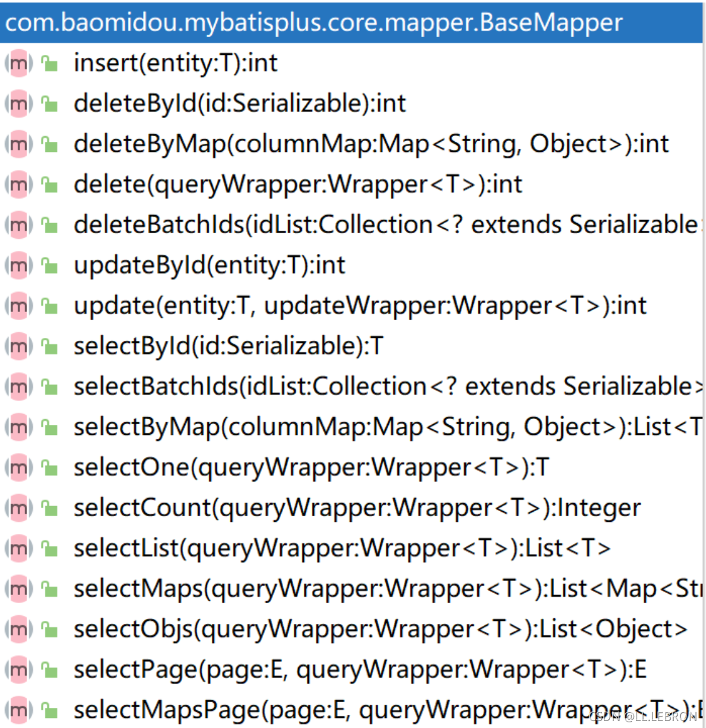Select selectPage(page:E, queryWrapper:Wrapper<T>):E method
This screenshot has width=706, height=728.
(360, 669)
